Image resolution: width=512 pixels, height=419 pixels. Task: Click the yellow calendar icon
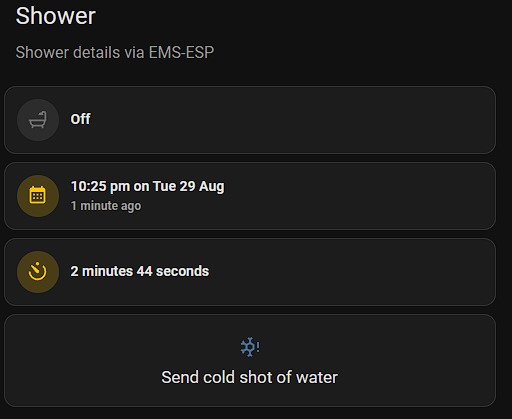38,196
